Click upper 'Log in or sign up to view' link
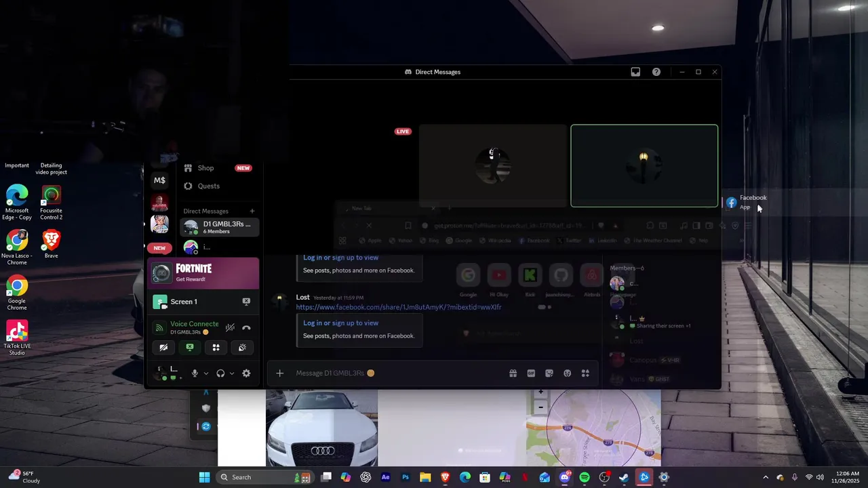Screen dimensions: 868x488 [340, 258]
